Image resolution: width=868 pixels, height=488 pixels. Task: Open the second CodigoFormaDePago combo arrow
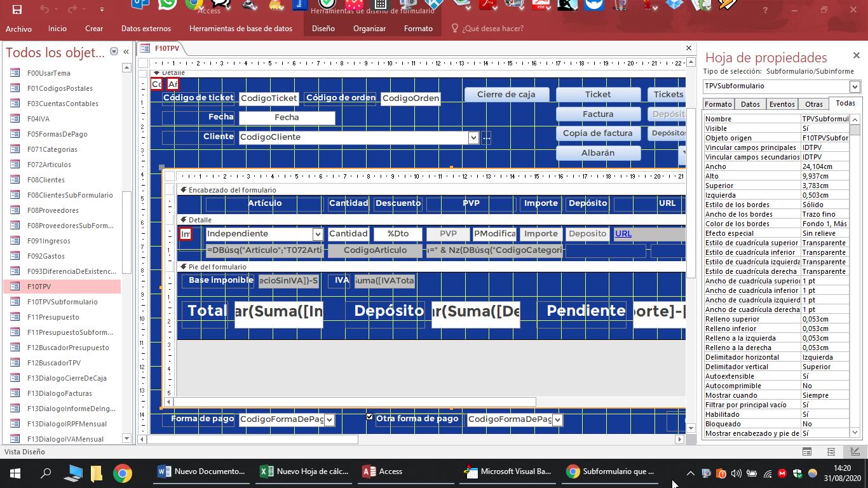point(557,420)
